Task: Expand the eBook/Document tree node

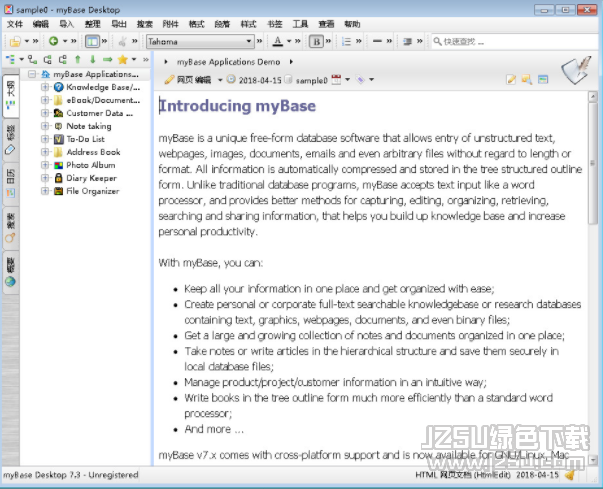Action: pyautogui.click(x=45, y=100)
